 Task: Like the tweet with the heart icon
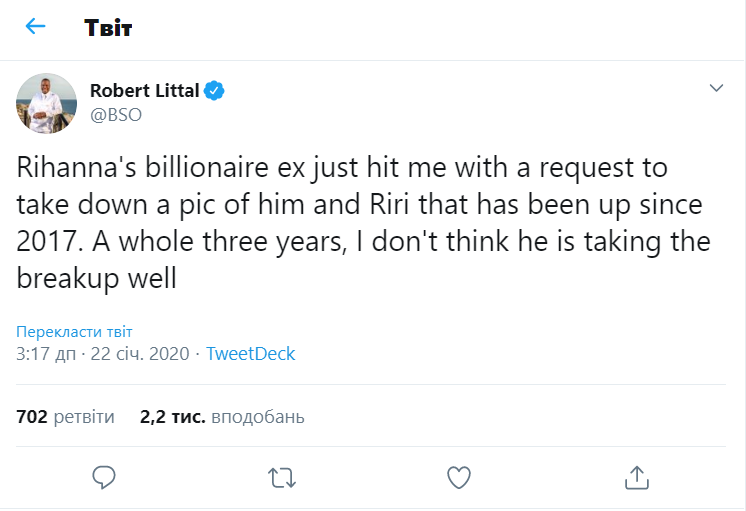point(458,477)
